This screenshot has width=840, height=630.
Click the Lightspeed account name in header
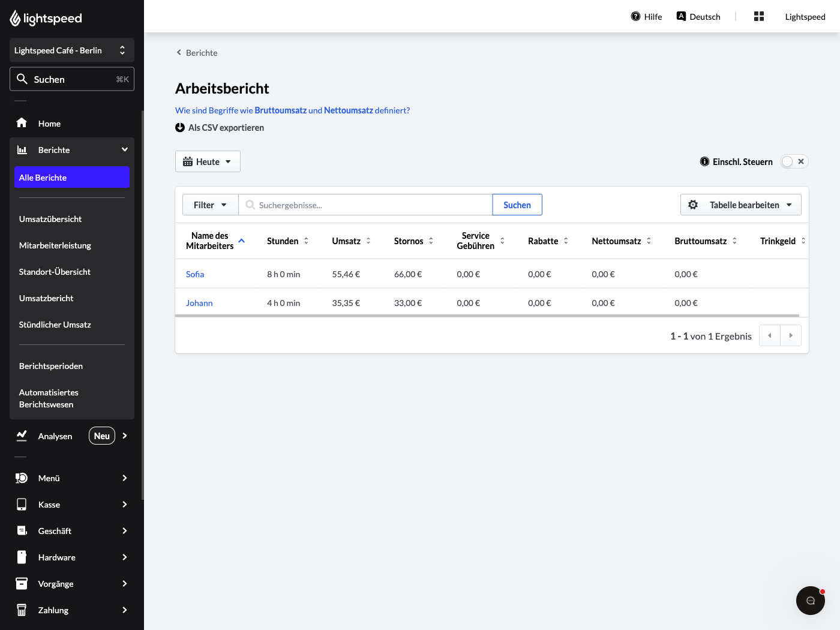(x=805, y=17)
